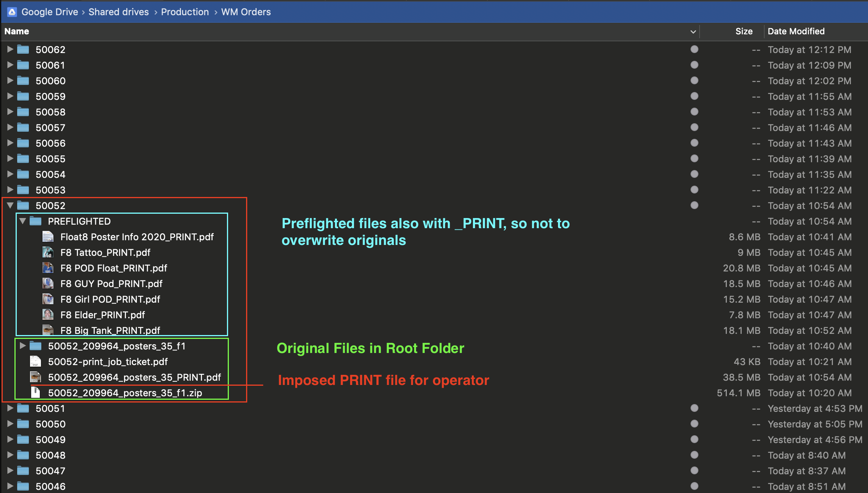This screenshot has width=868, height=493.
Task: Expand folder 50057 disclosure triangle
Action: 10,128
